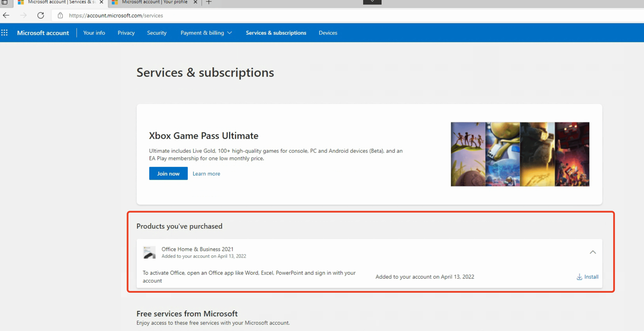Click the Xbox Game Pass games artwork

tap(520, 154)
